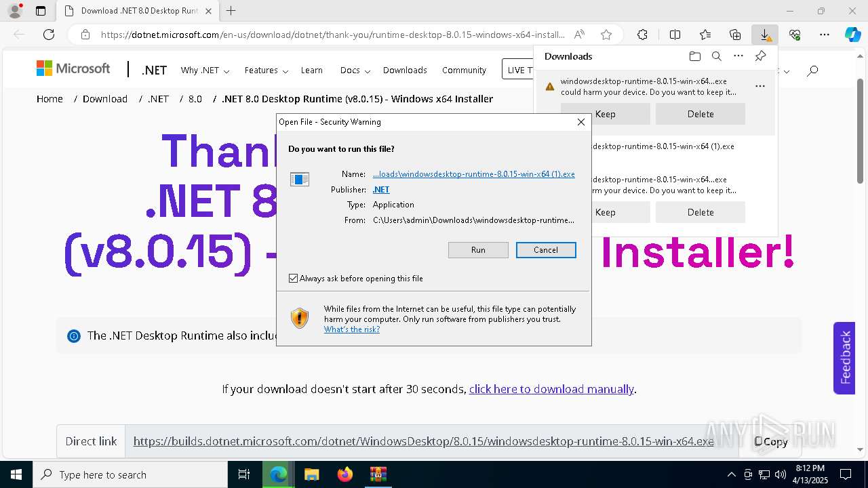Click the taskbar search box
The height and width of the screenshot is (488, 868).
click(x=130, y=474)
